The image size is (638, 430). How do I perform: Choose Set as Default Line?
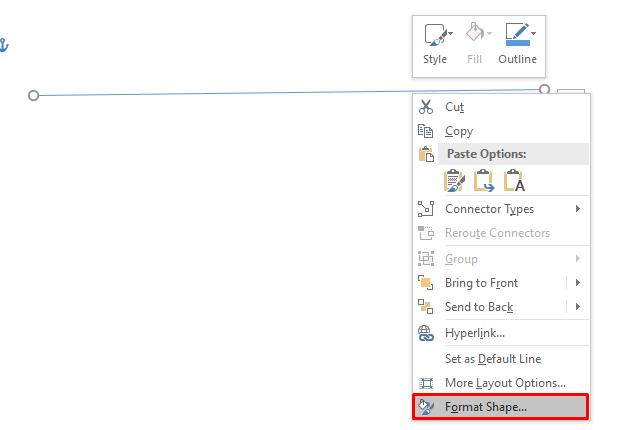(x=501, y=359)
